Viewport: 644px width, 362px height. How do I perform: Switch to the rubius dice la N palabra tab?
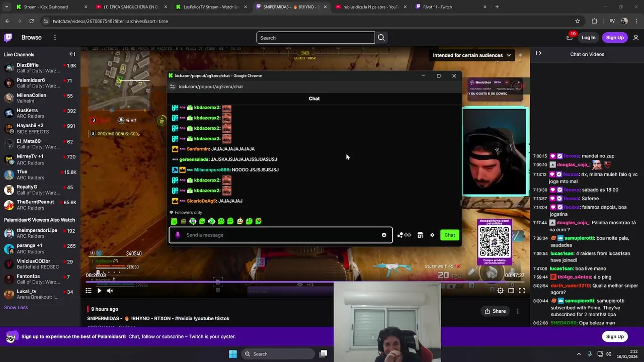tap(371, 7)
